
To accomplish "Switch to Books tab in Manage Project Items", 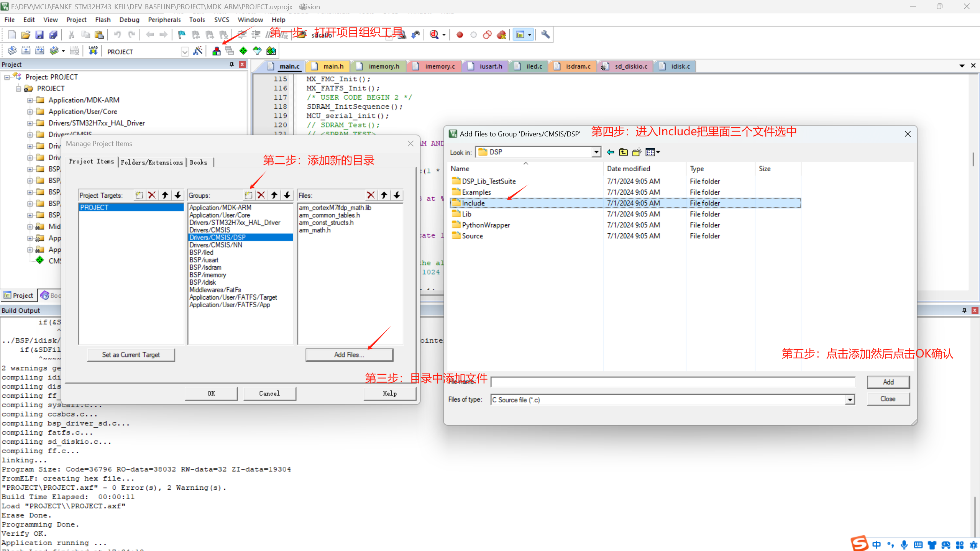I will [x=199, y=162].
